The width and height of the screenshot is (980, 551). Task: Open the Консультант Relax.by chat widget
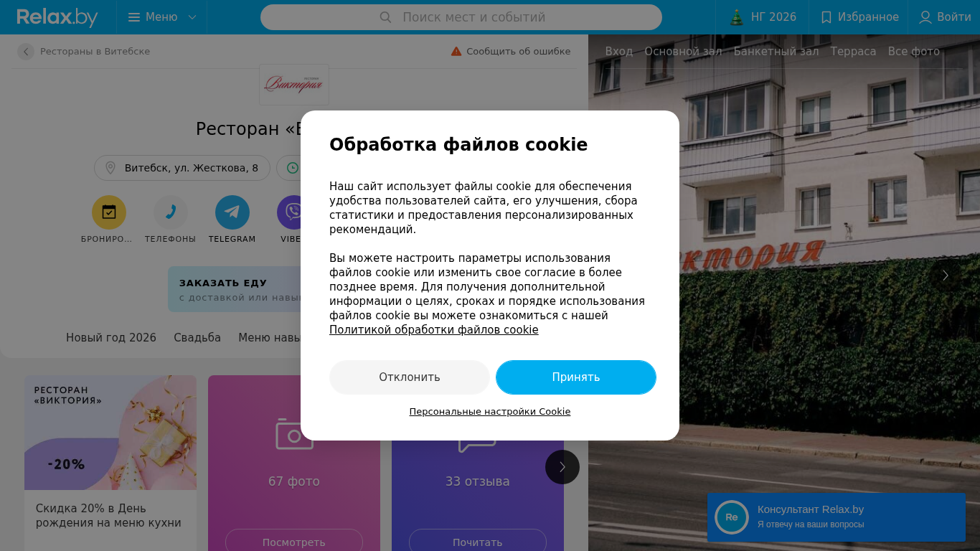[x=837, y=517]
